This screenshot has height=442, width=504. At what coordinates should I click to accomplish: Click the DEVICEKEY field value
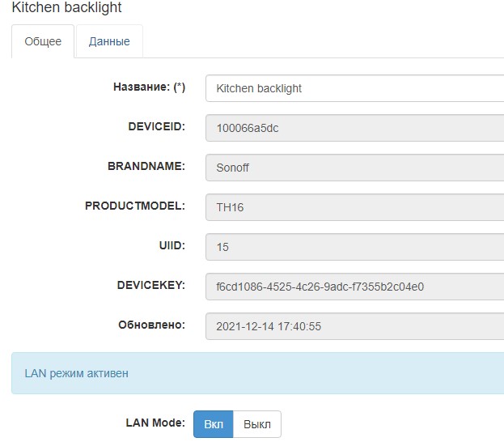coord(354,287)
